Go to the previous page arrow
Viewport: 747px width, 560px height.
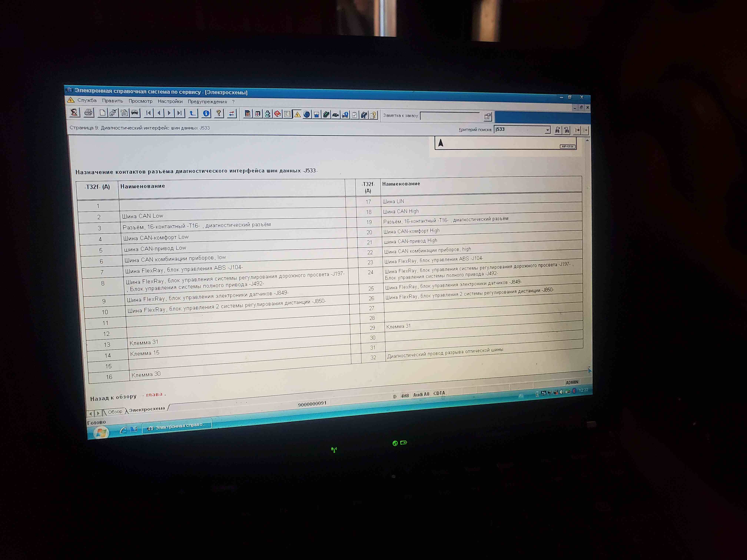click(159, 113)
